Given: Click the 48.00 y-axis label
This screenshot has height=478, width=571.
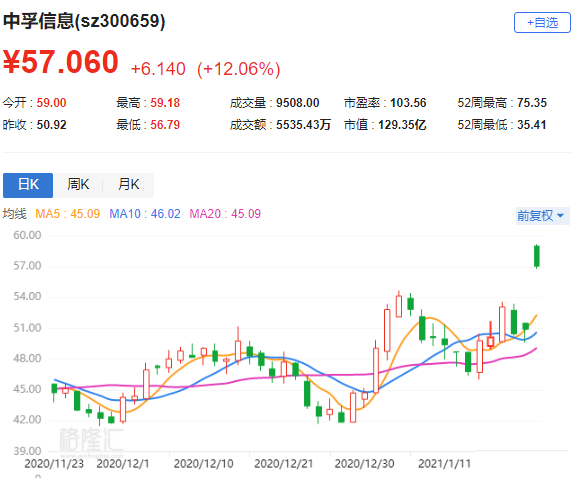Looking at the screenshot, I should click(x=27, y=359).
